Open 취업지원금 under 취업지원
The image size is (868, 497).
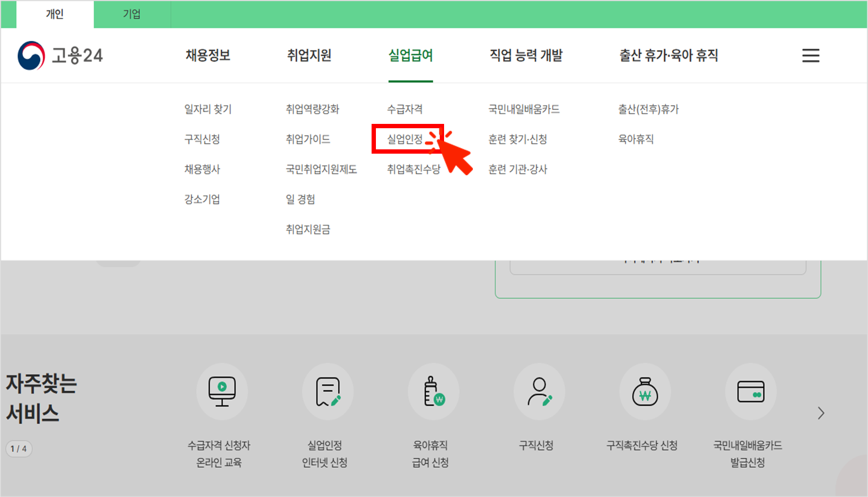308,229
